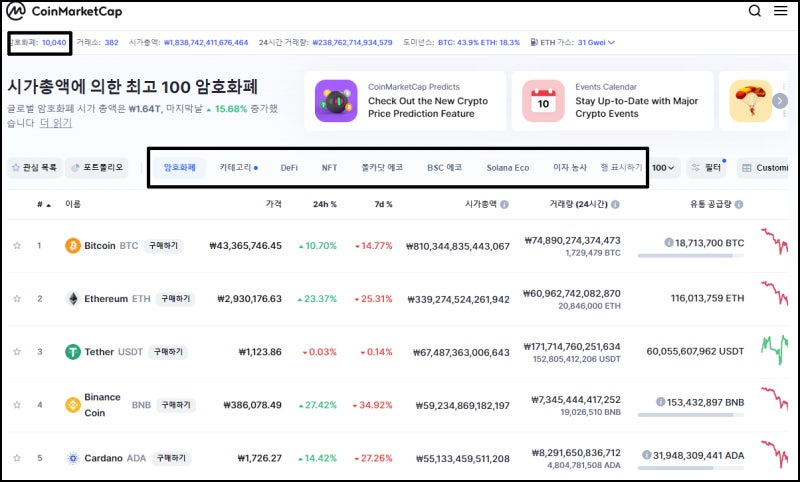Viewport: 800px width, 482px height.
Task: Click the Bitcoin orange coin icon
Action: [73, 245]
